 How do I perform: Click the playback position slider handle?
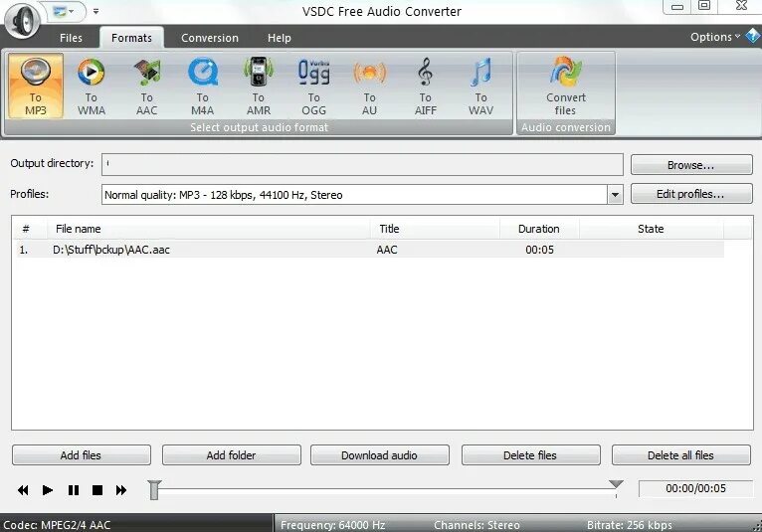[x=154, y=489]
